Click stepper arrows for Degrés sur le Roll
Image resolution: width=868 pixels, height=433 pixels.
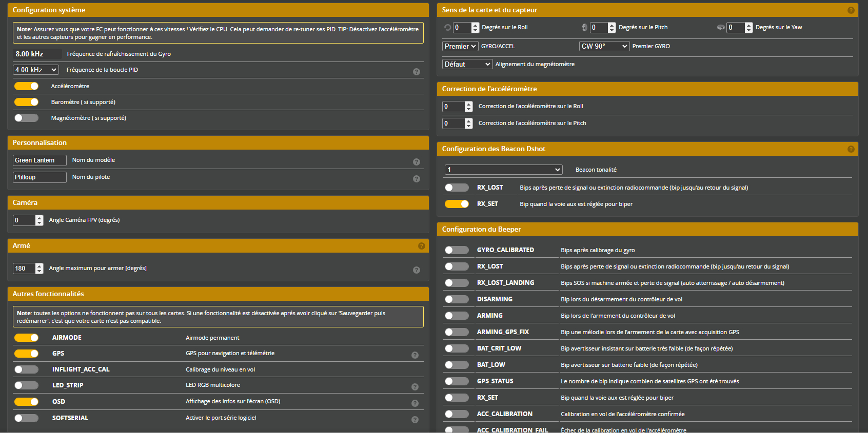(475, 28)
